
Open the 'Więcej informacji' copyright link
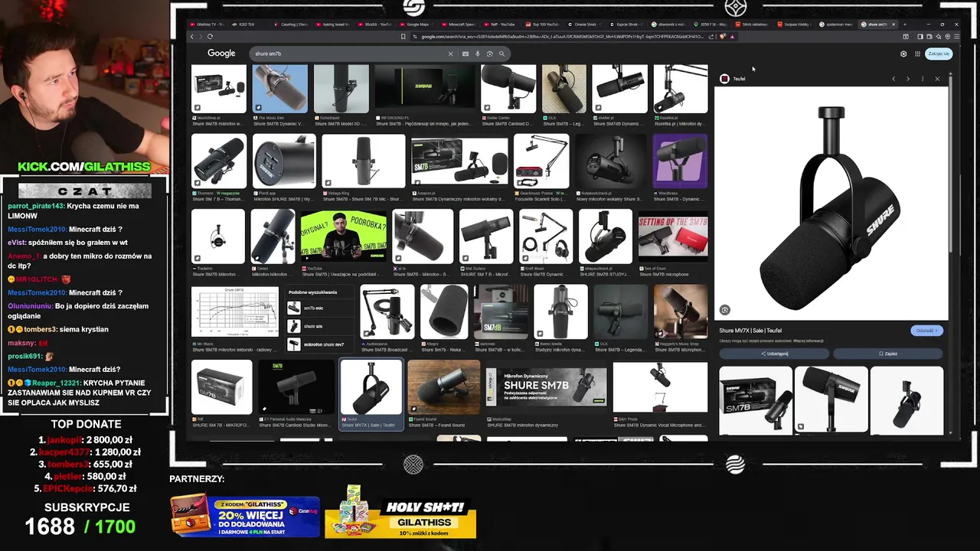click(808, 341)
